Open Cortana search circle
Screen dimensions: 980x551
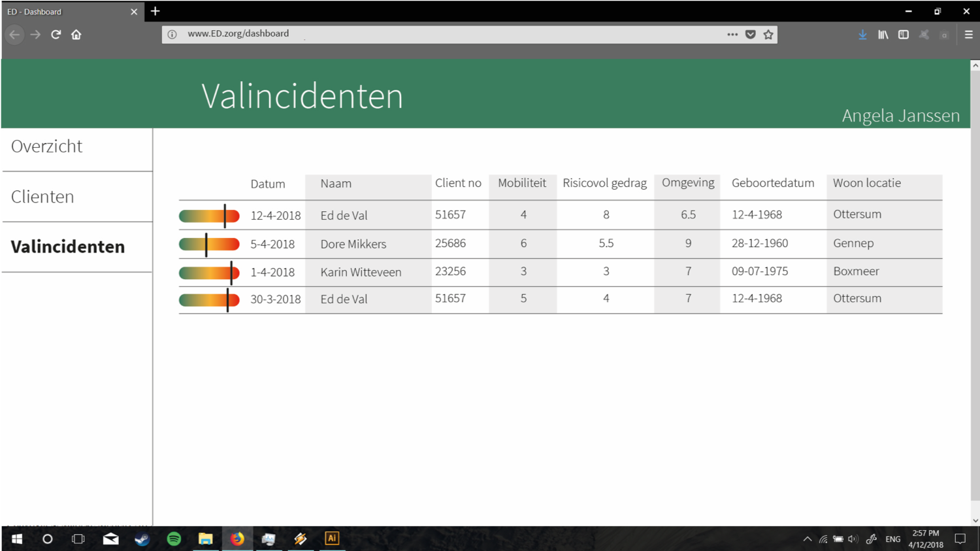pos(48,539)
